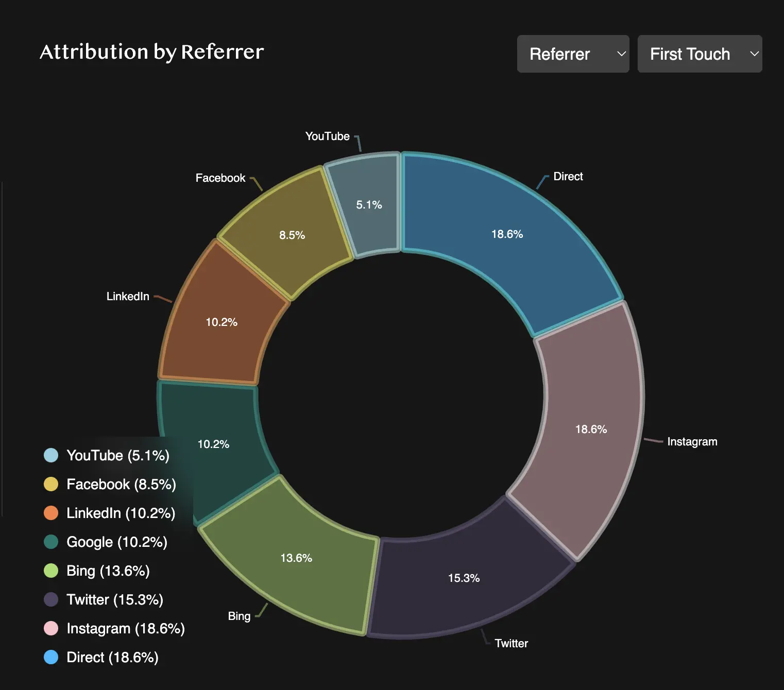This screenshot has height=690, width=784.
Task: Click the Direct callout label beside chart
Action: tap(568, 176)
